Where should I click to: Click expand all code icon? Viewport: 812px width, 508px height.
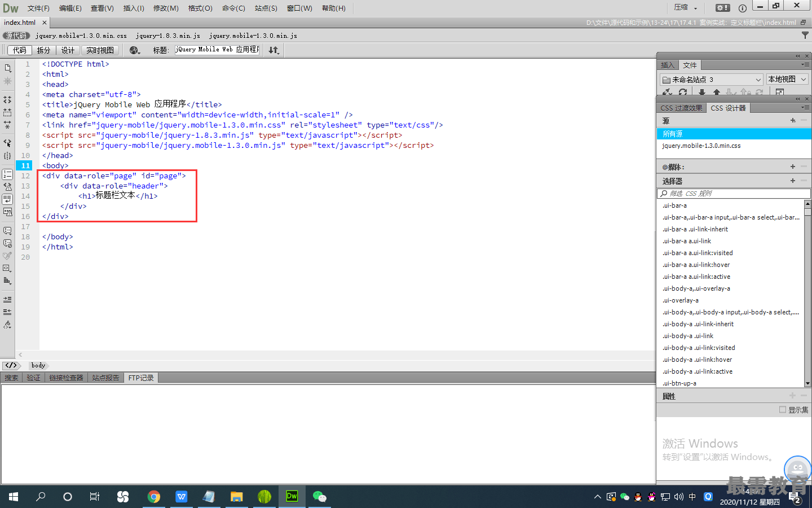pos(7,125)
